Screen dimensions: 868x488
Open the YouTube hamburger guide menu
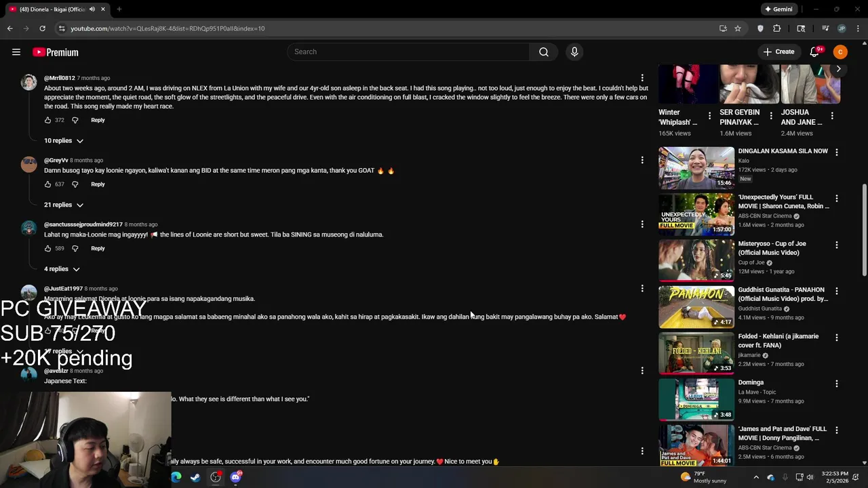[16, 52]
